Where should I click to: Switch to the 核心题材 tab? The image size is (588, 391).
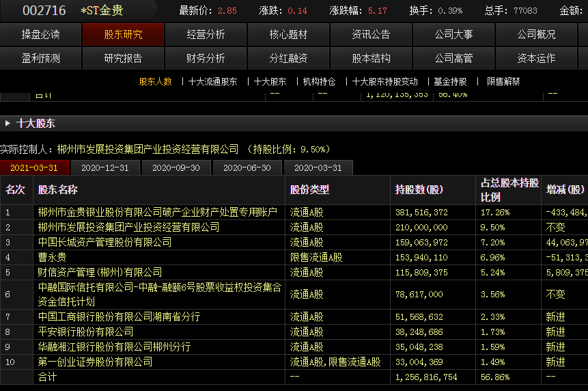(288, 35)
